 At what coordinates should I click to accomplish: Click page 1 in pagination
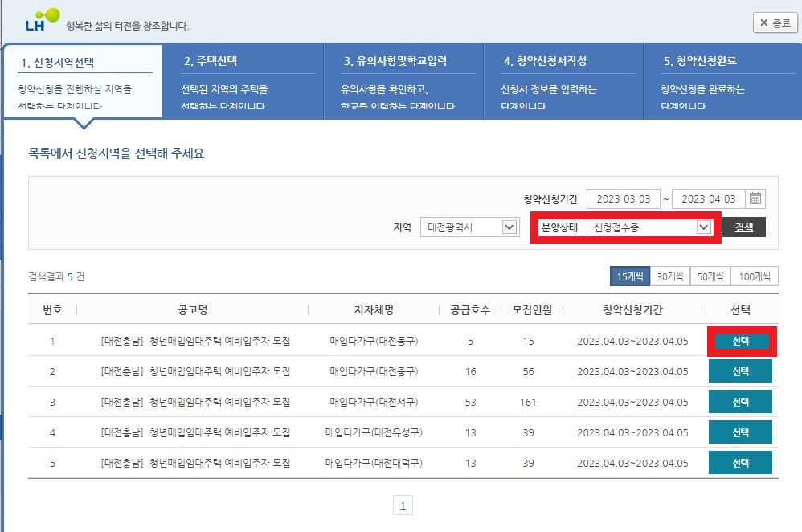[403, 505]
